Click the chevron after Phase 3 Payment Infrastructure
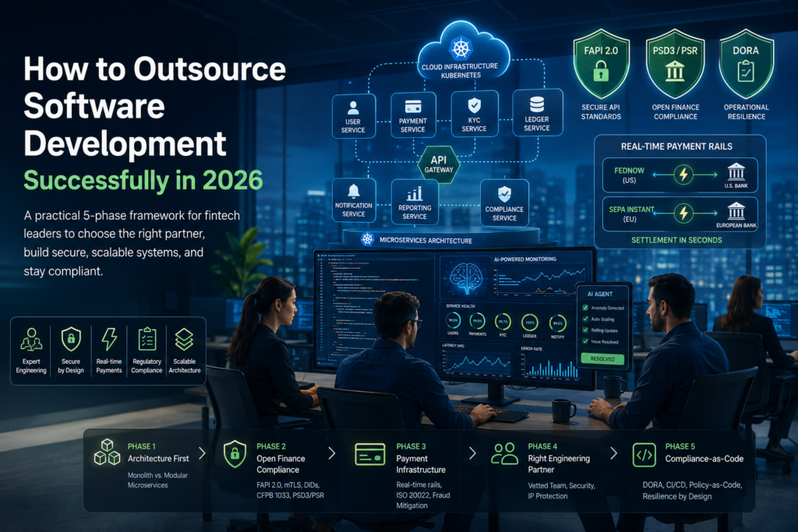 [x=472, y=453]
